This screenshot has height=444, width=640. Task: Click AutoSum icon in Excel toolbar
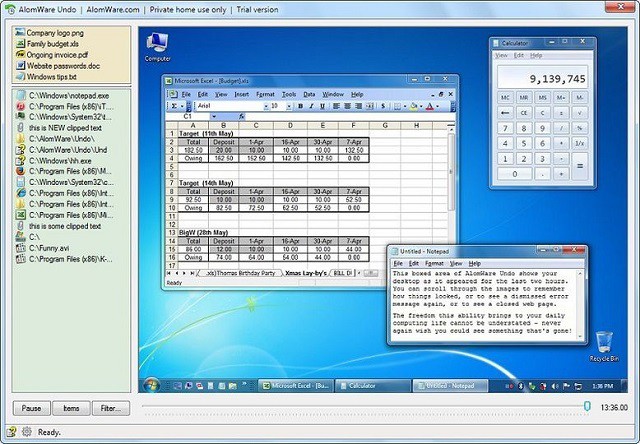(174, 106)
